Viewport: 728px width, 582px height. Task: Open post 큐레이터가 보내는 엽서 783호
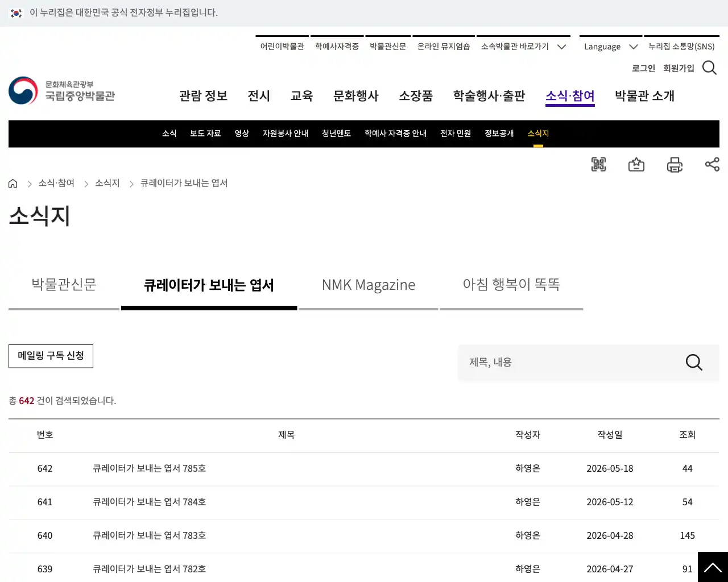pos(149,535)
